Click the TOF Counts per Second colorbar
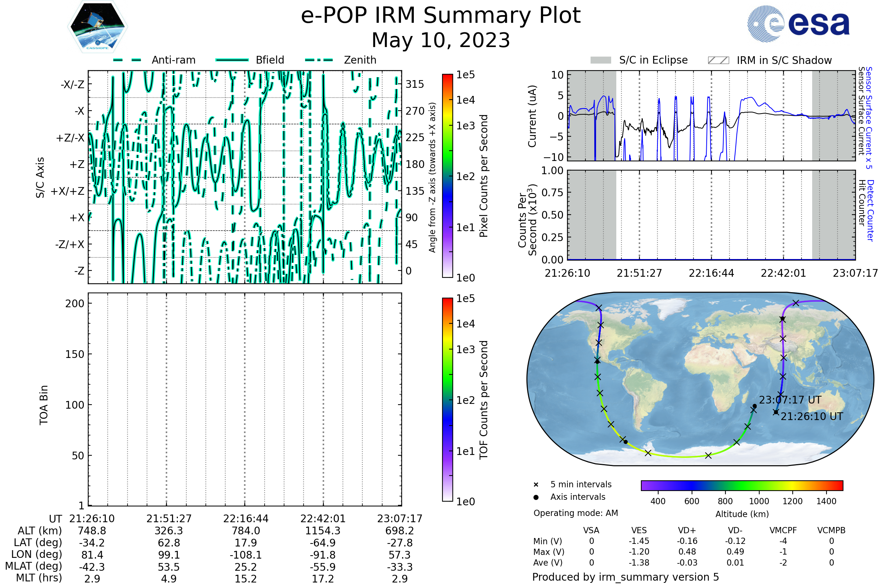Screen dimensions: 882x588 [x=447, y=399]
